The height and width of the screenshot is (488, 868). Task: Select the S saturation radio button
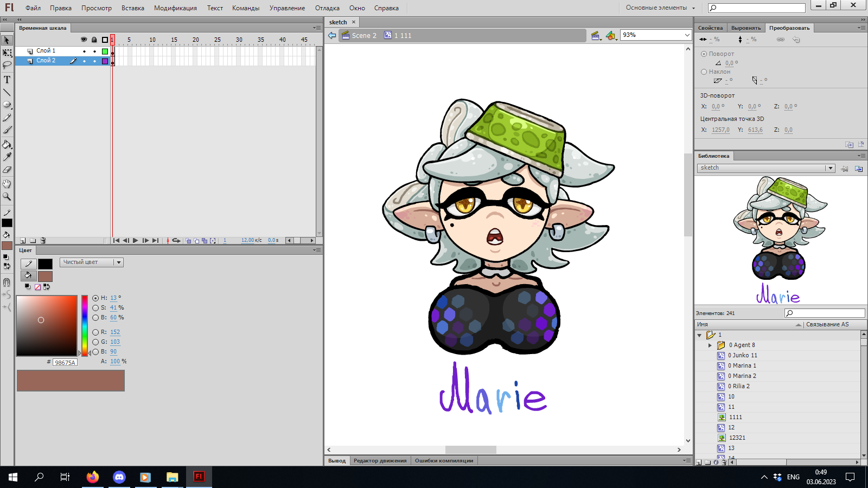tap(95, 308)
